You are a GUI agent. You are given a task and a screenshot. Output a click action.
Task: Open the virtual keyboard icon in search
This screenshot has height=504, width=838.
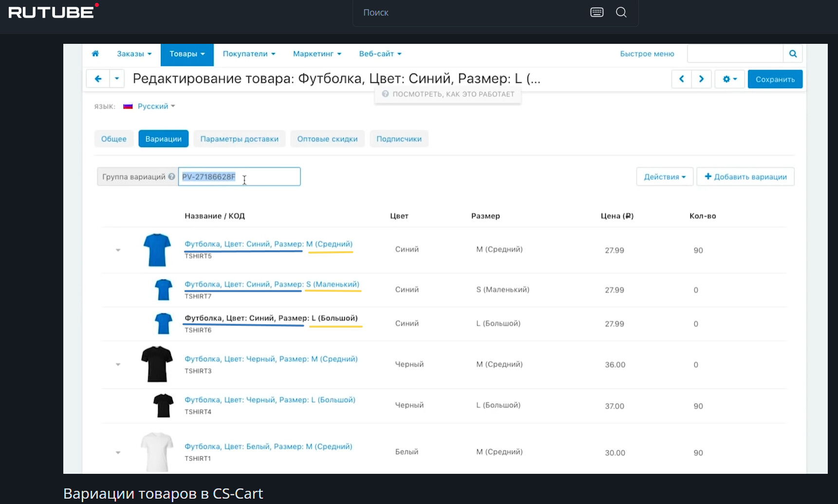coord(596,12)
